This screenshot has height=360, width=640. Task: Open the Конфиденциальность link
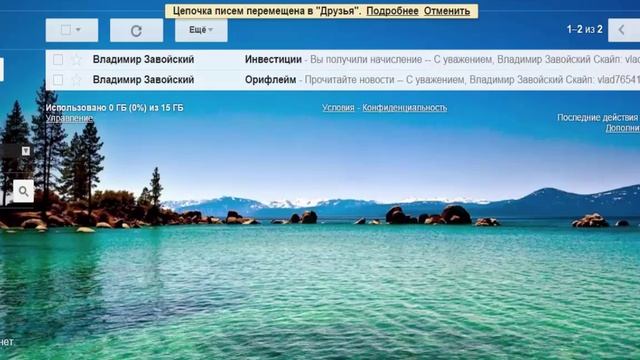pos(404,108)
